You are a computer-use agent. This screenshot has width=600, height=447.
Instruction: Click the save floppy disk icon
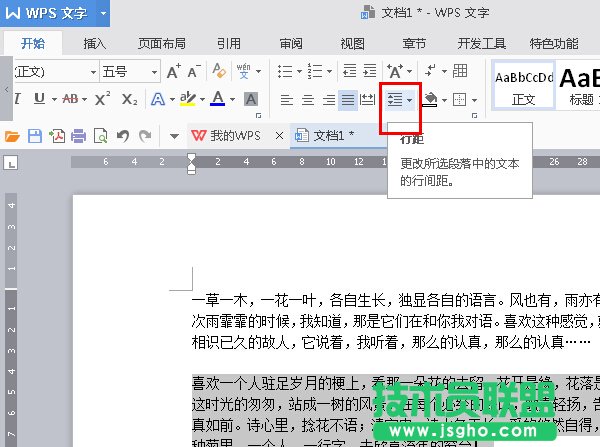34,135
